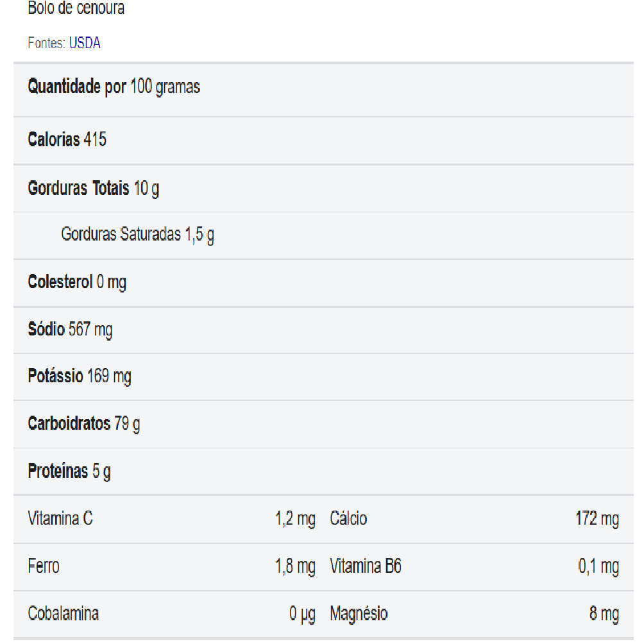Click the Cálcio label
Viewport: 644px width, 644px height.
[348, 519]
